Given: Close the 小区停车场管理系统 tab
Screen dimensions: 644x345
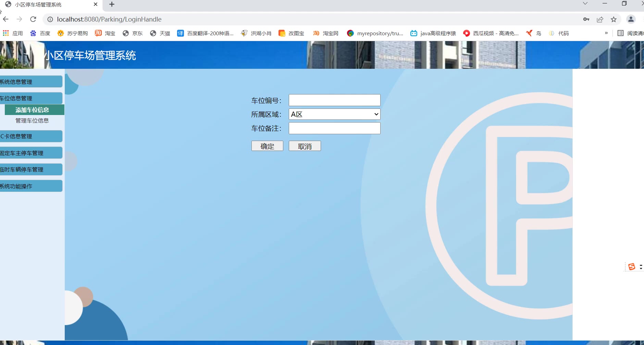Looking at the screenshot, I should pyautogui.click(x=96, y=4).
